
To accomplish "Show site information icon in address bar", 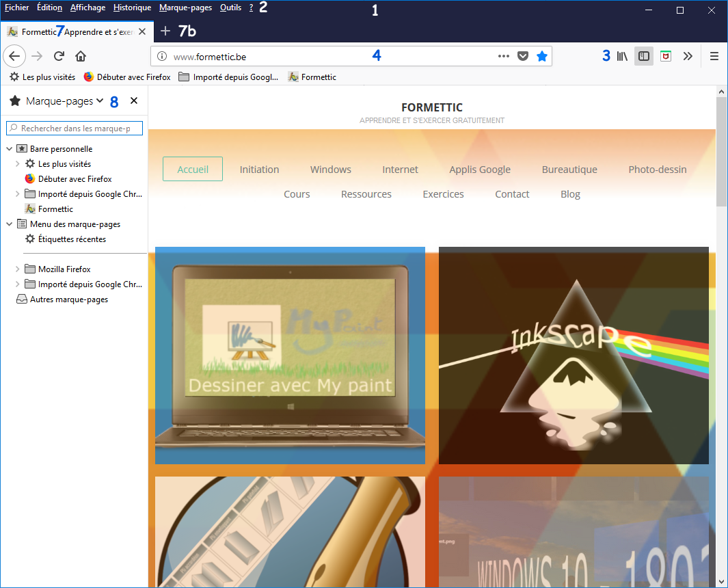I will click(x=161, y=56).
